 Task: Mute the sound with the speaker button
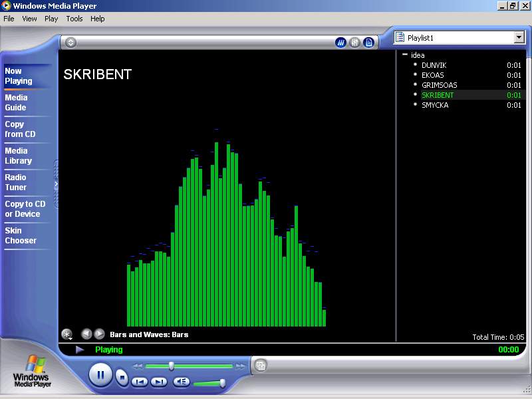[x=181, y=382]
